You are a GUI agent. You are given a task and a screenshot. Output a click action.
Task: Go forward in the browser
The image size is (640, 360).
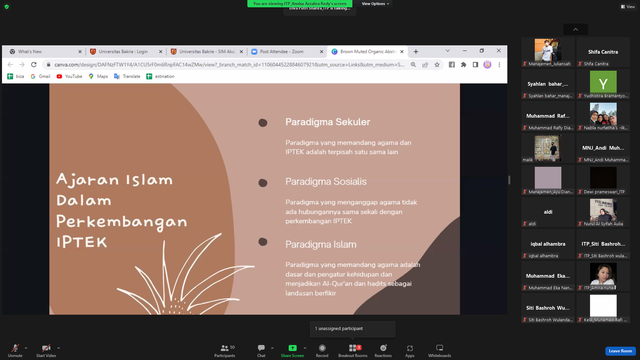(22, 64)
